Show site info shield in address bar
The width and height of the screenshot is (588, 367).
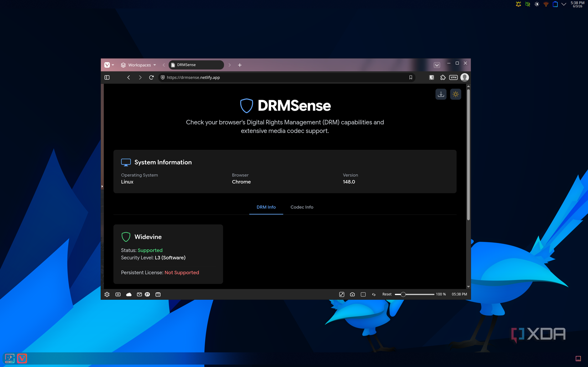pos(163,77)
